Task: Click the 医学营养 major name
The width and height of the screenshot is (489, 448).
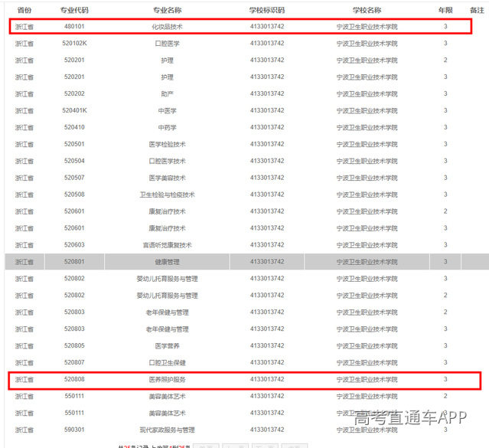Action: tap(166, 346)
